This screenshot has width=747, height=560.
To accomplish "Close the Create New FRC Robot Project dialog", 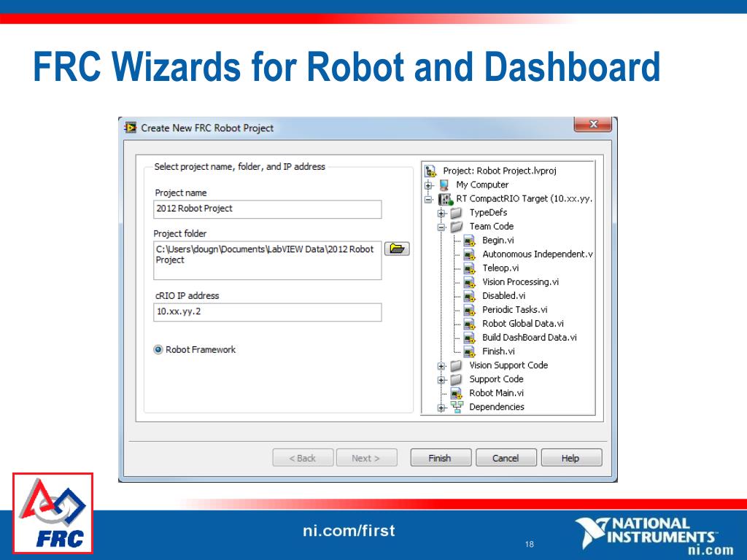I will pyautogui.click(x=593, y=124).
